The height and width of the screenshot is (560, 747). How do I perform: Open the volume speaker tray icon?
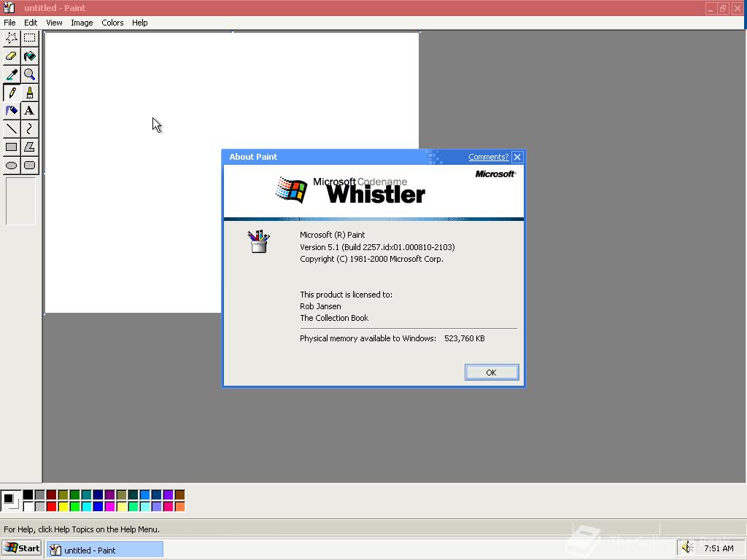tap(687, 548)
